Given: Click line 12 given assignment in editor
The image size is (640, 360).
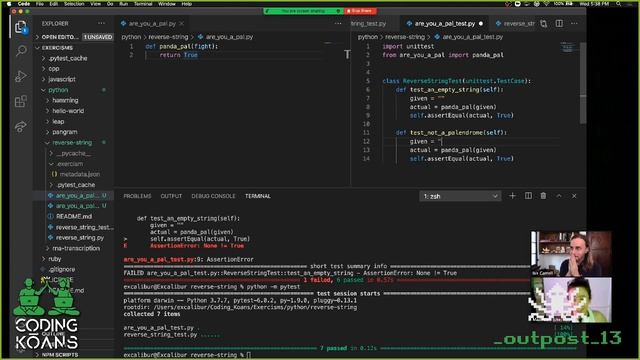Looking at the screenshot, I should point(426,141).
